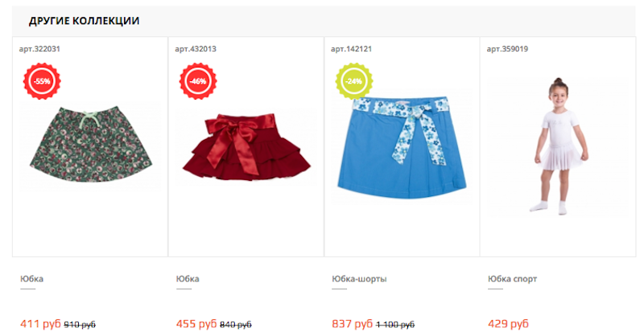The height and width of the screenshot is (336, 644).
Task: Open the red ruffled skirt with bow
Action: point(246,147)
